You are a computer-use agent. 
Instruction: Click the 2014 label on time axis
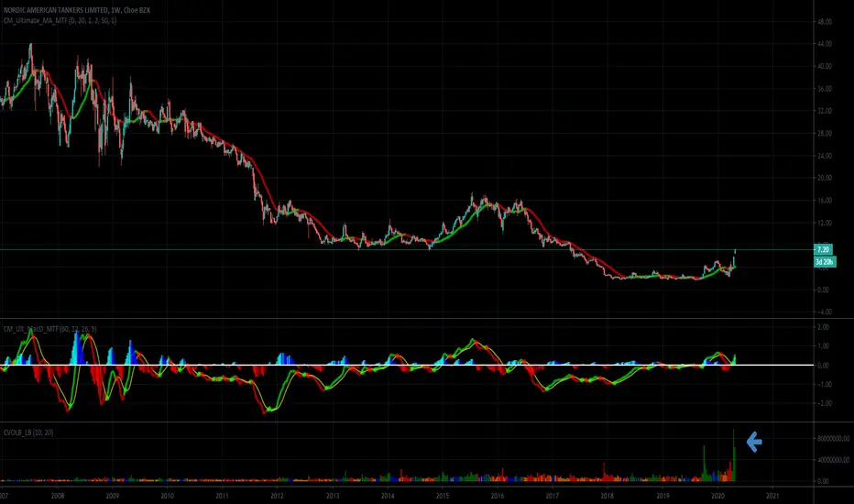click(x=388, y=496)
